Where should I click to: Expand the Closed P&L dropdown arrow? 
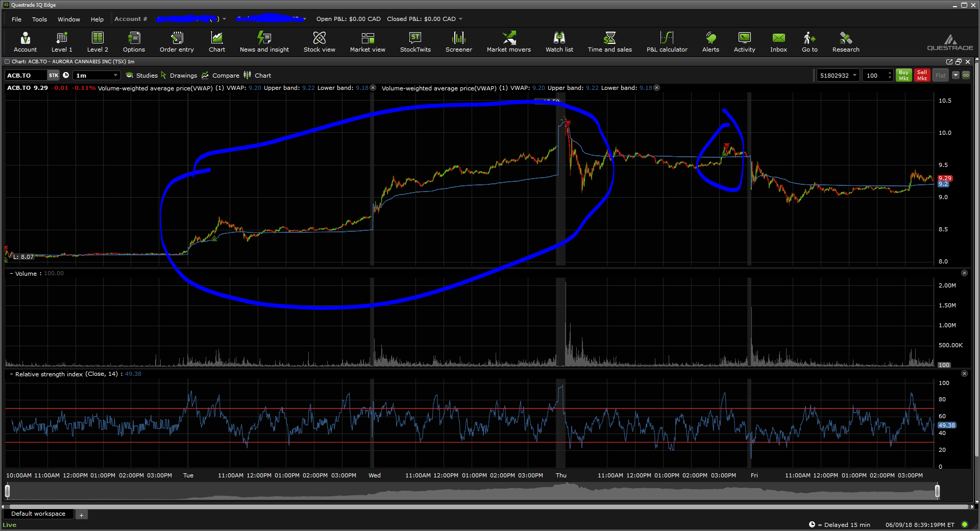[x=460, y=19]
